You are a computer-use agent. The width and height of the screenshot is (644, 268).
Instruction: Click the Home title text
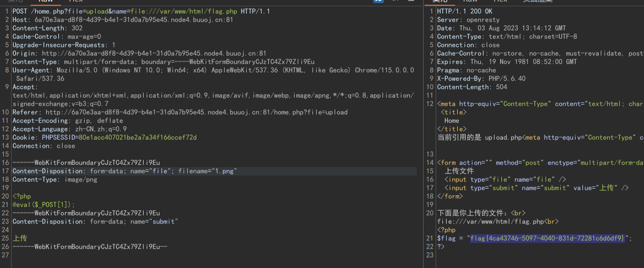click(x=452, y=120)
